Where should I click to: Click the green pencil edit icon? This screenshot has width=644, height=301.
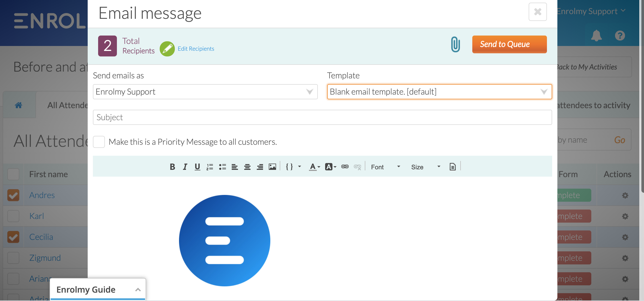click(x=167, y=49)
